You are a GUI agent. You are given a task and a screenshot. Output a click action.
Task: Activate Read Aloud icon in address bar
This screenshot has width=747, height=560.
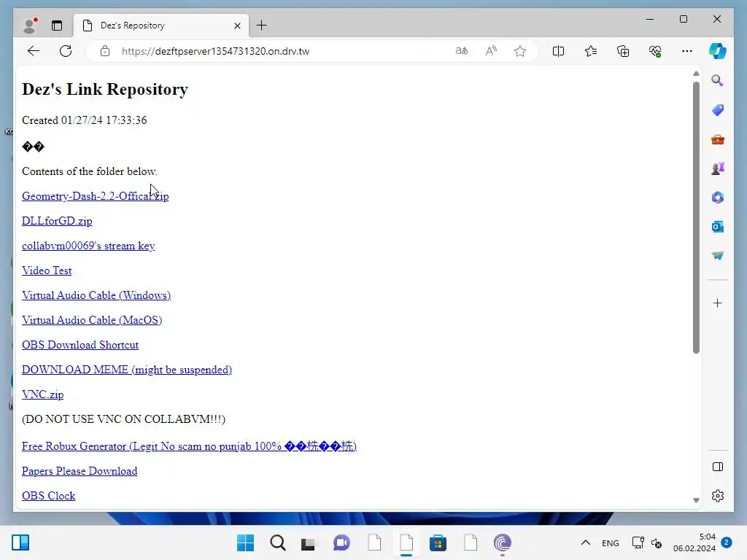point(491,51)
